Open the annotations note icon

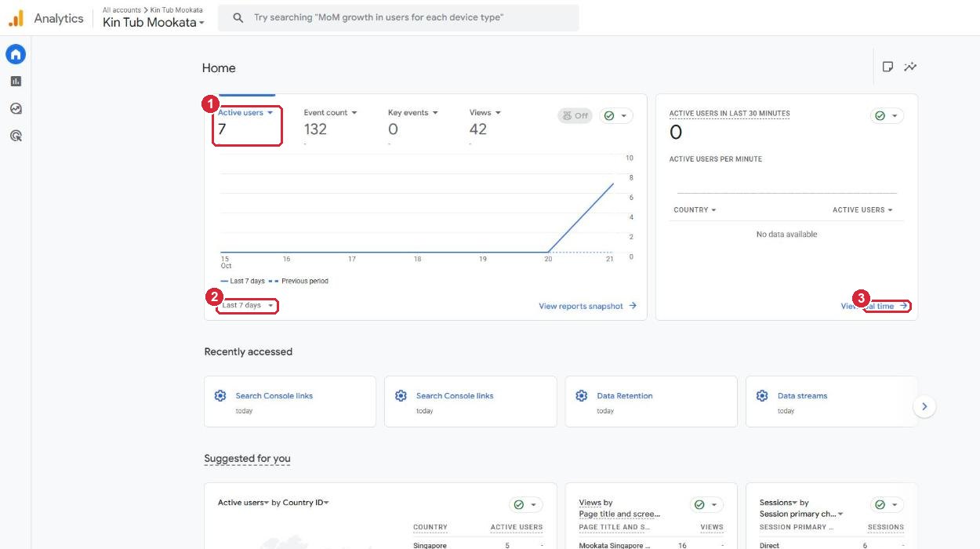(887, 67)
